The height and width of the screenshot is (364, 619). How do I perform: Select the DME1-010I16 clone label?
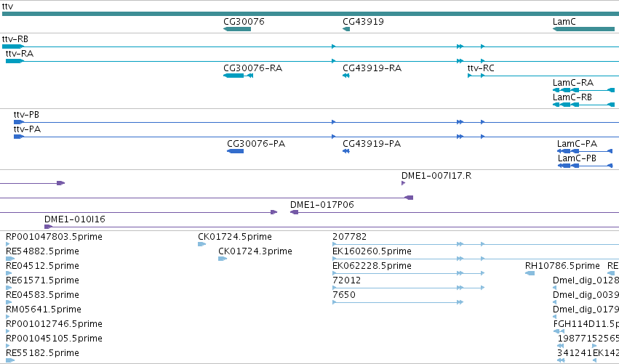point(75,219)
